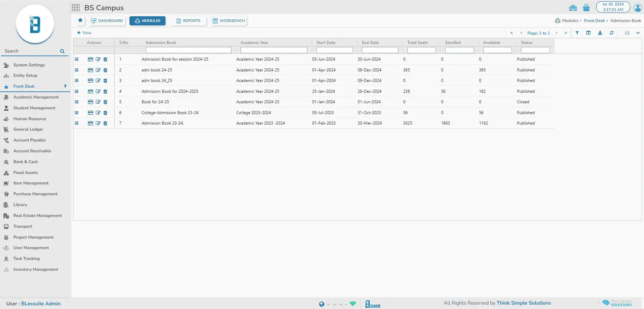
Task: Click the filter funnel icon
Action: click(577, 33)
